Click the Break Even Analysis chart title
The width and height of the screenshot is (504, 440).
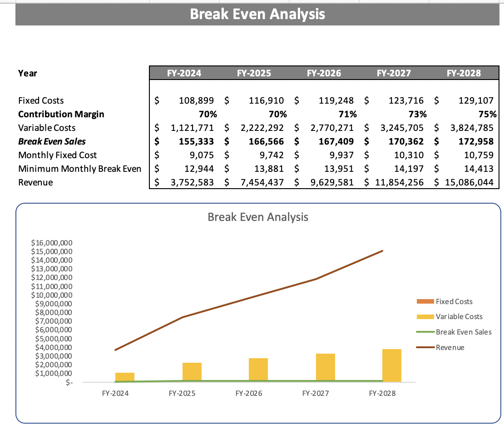pos(258,217)
